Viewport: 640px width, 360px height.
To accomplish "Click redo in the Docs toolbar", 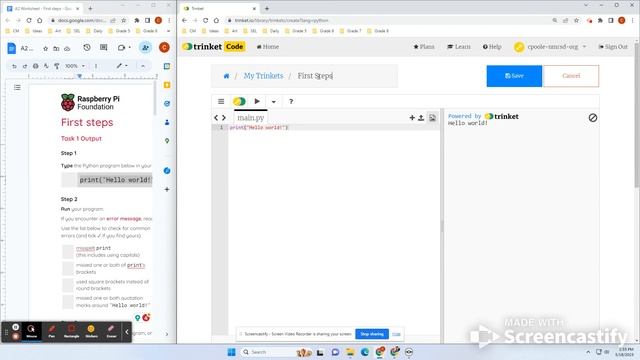I will 25,66.
